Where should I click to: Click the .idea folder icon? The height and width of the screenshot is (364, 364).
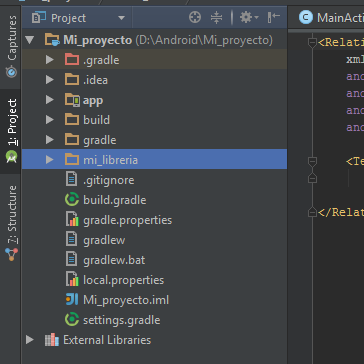[72, 80]
